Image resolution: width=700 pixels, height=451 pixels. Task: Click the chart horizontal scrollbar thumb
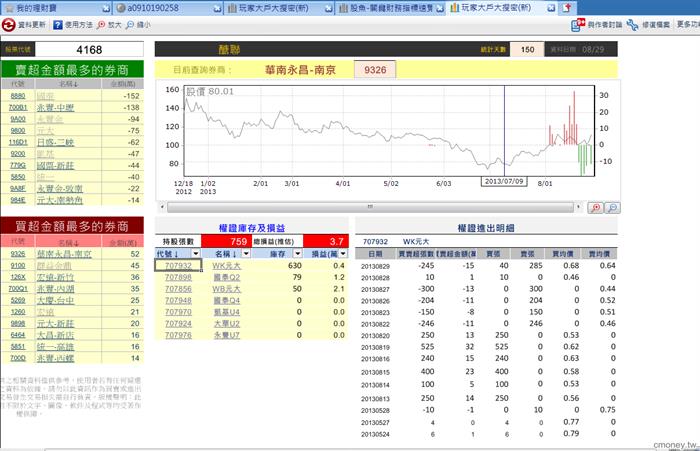tap(370, 207)
